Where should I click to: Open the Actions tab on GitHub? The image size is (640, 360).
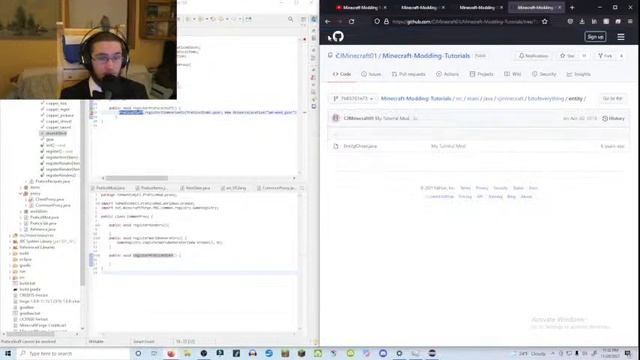point(447,74)
